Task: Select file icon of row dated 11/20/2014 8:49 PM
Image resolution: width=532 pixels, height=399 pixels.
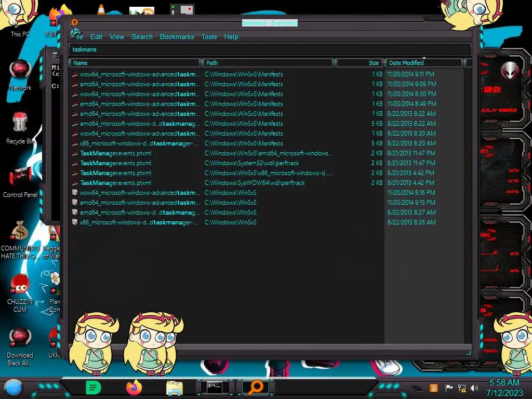Action: click(x=75, y=103)
